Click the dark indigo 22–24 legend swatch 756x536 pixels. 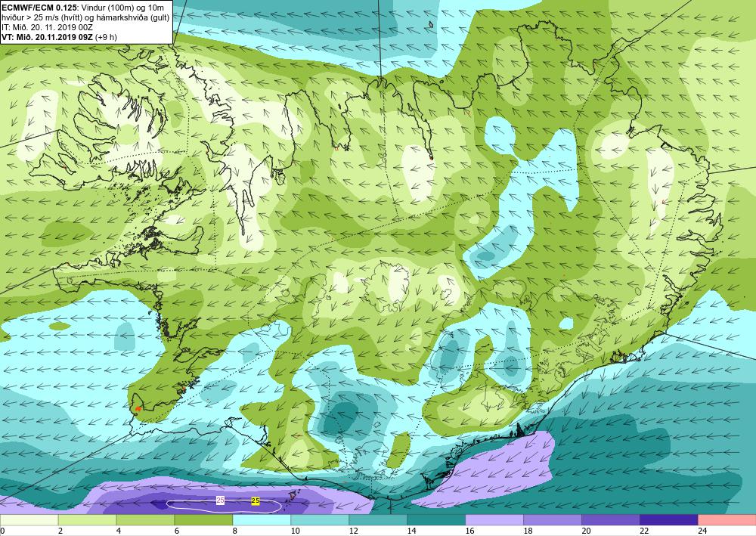[x=669, y=520]
